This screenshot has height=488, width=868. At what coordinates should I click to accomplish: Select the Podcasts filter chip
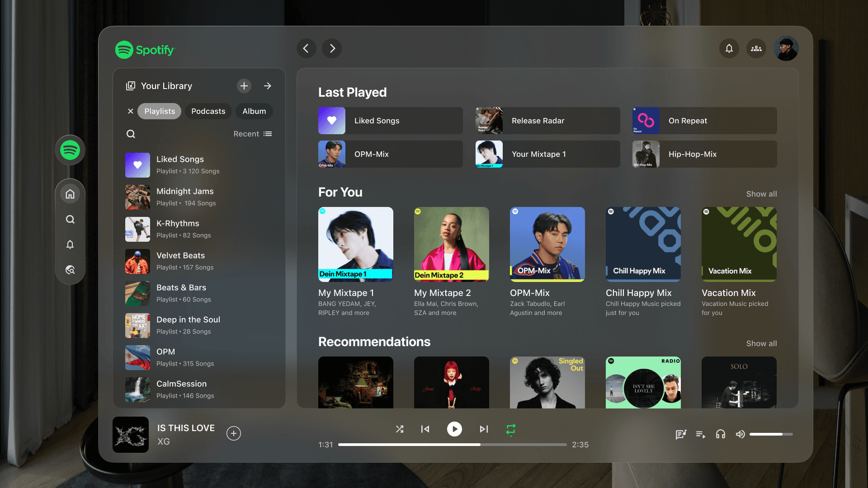click(x=208, y=111)
